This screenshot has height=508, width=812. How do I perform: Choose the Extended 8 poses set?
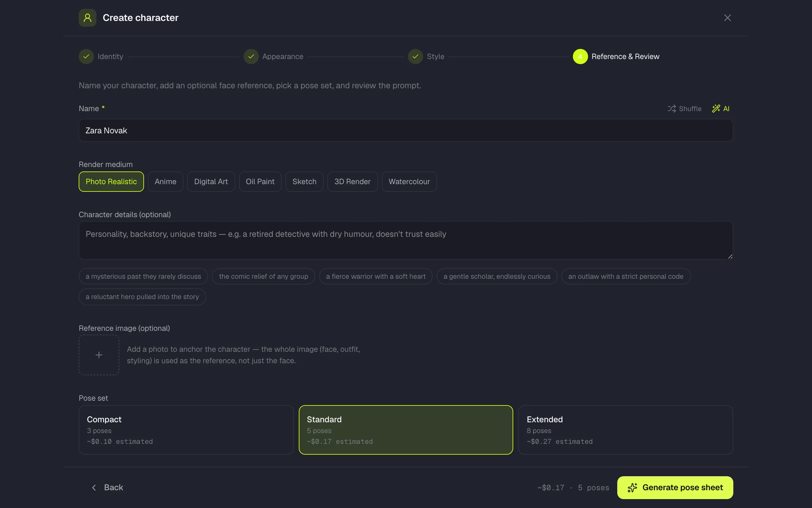625,430
